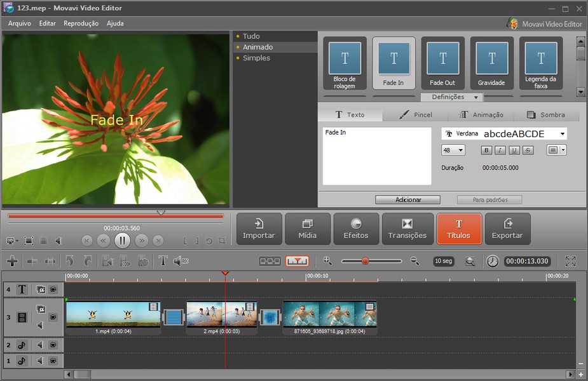588x381 pixels.
Task: Open the text alignment dropdown arrow
Action: 563,150
